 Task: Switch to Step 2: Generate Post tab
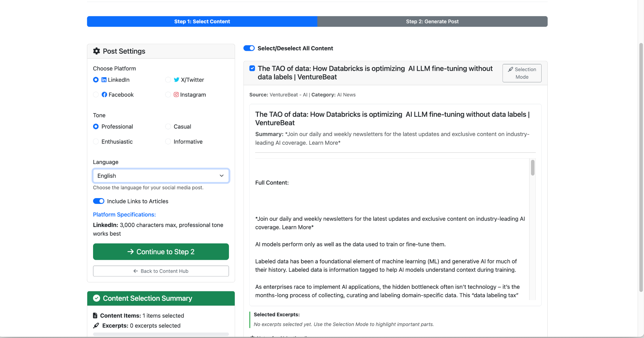(x=432, y=22)
